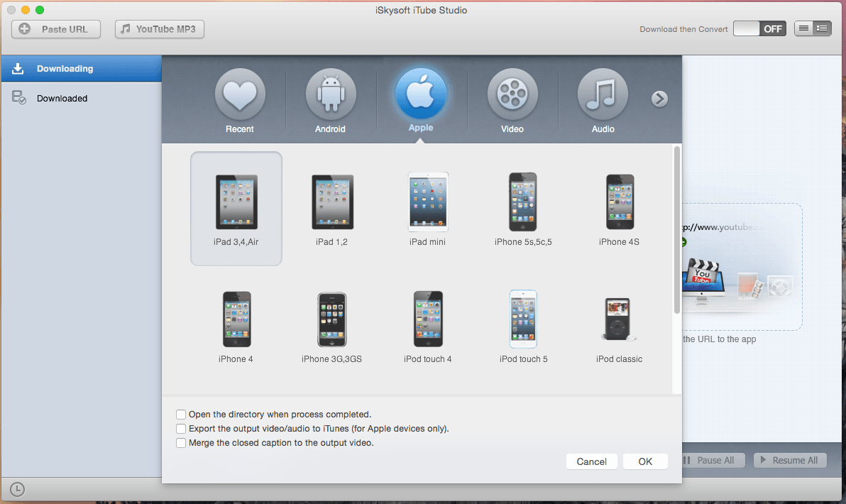Screen dimensions: 846x504
Task: Open the Downloading sidebar tab
Action: pos(82,69)
